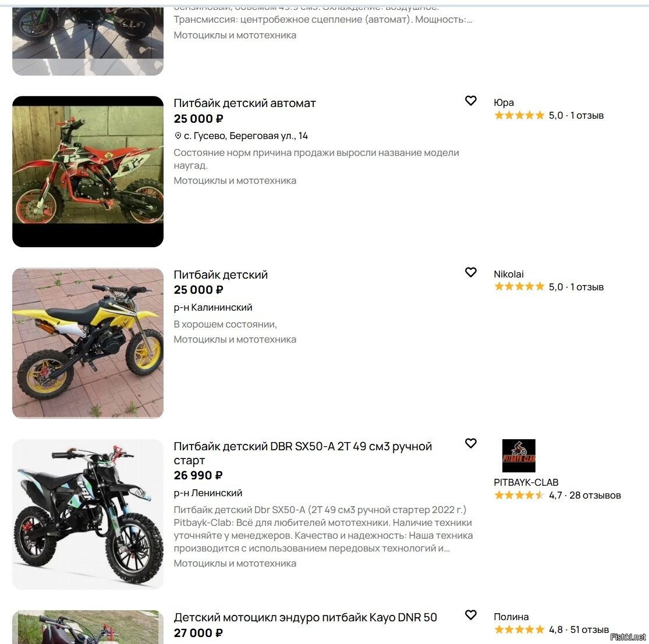Visit seller Юра's profile
The width and height of the screenshot is (649, 644).
pyautogui.click(x=503, y=102)
